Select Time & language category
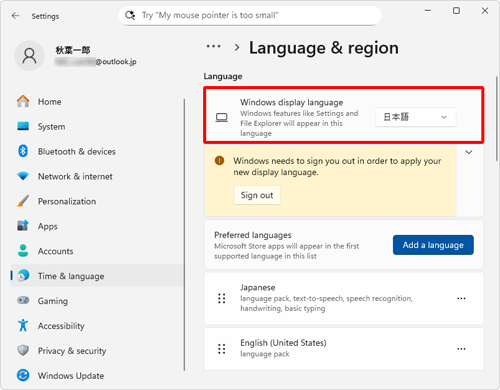The image size is (500, 390). (x=97, y=276)
